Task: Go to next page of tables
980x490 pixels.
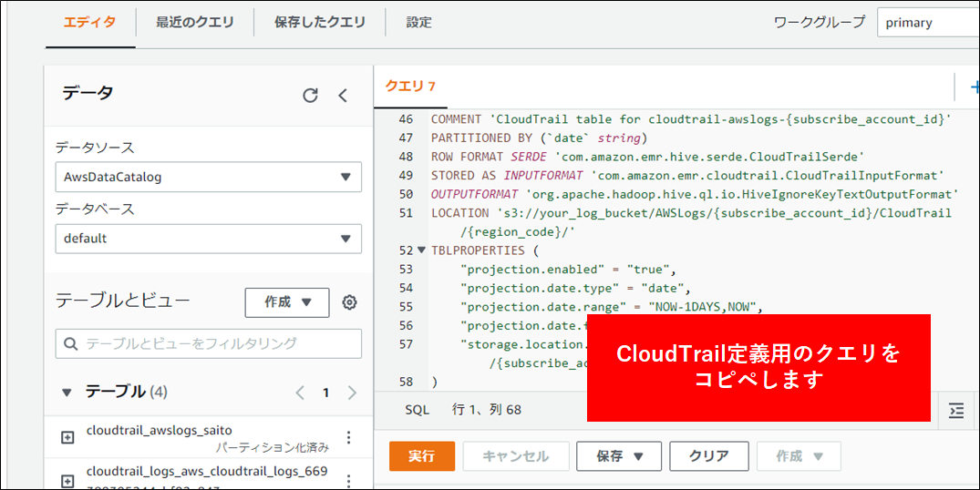Action: (x=352, y=393)
